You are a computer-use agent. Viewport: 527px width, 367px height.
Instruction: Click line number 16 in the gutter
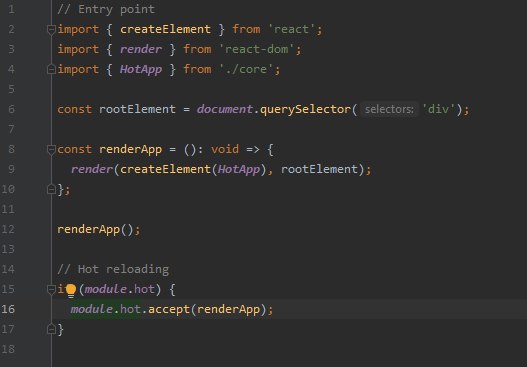pyautogui.click(x=8, y=309)
